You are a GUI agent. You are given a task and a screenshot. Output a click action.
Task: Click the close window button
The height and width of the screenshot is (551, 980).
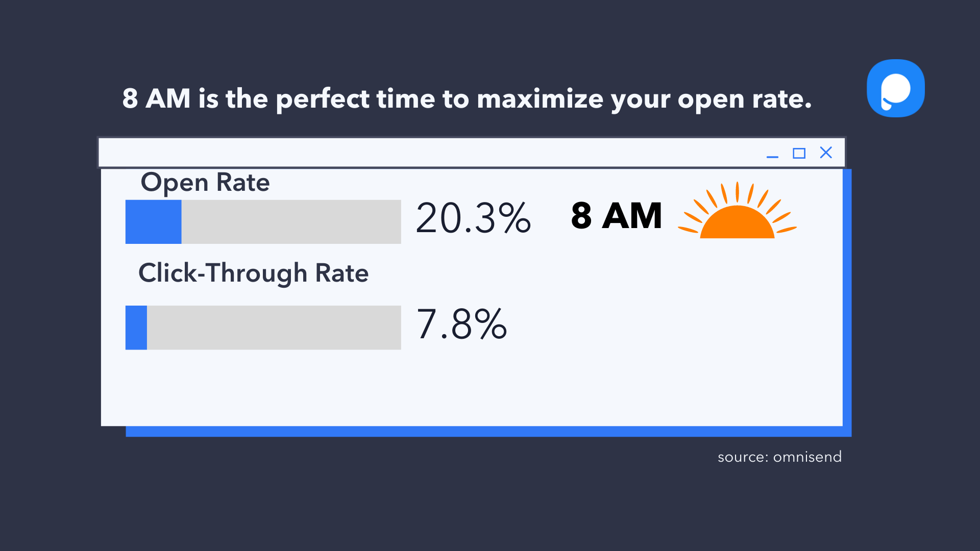point(826,152)
